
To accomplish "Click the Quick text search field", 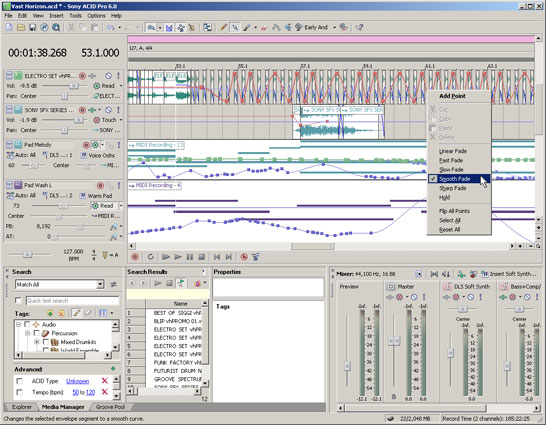I will [x=72, y=300].
